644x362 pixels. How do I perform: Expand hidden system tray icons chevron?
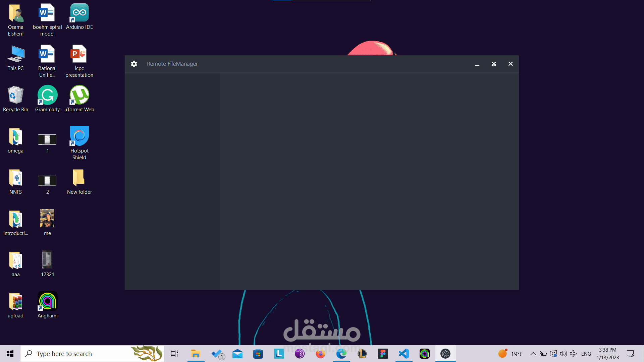pos(533,354)
